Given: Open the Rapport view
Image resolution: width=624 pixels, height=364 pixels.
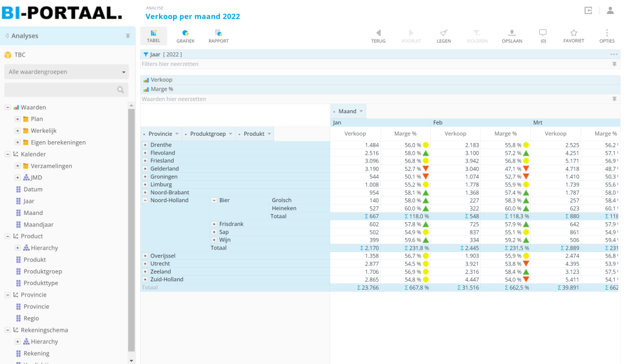Looking at the screenshot, I should click(x=218, y=36).
